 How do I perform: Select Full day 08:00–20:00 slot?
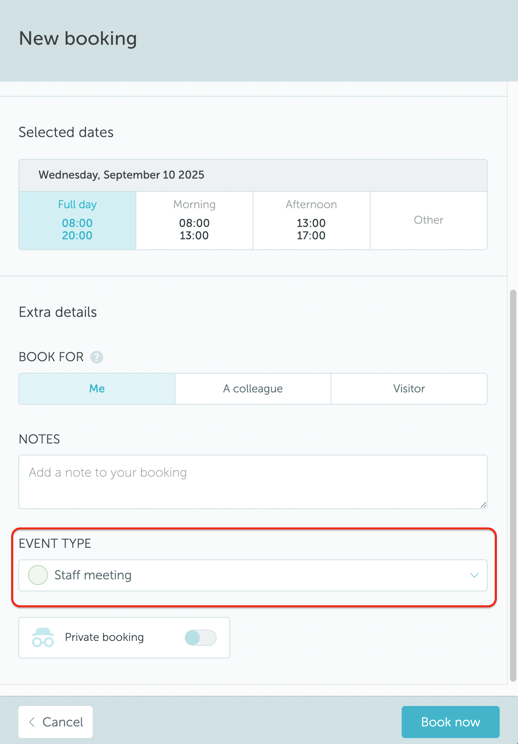click(x=77, y=220)
